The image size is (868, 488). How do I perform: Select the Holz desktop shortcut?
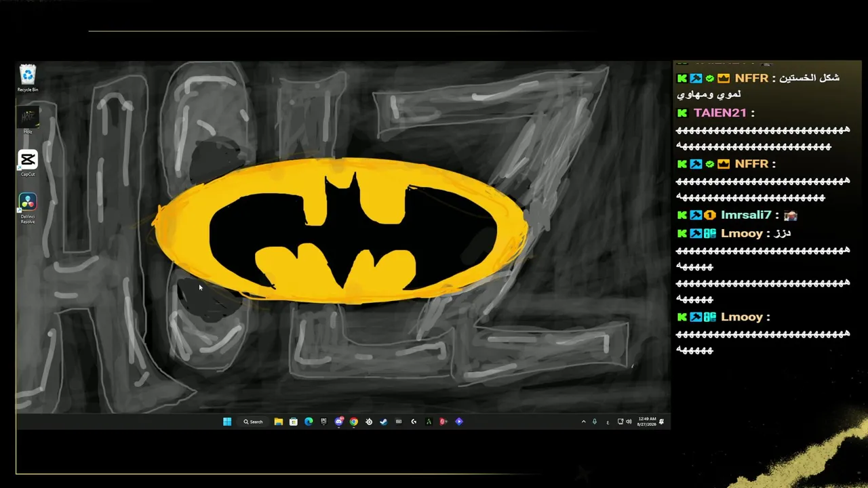[28, 121]
